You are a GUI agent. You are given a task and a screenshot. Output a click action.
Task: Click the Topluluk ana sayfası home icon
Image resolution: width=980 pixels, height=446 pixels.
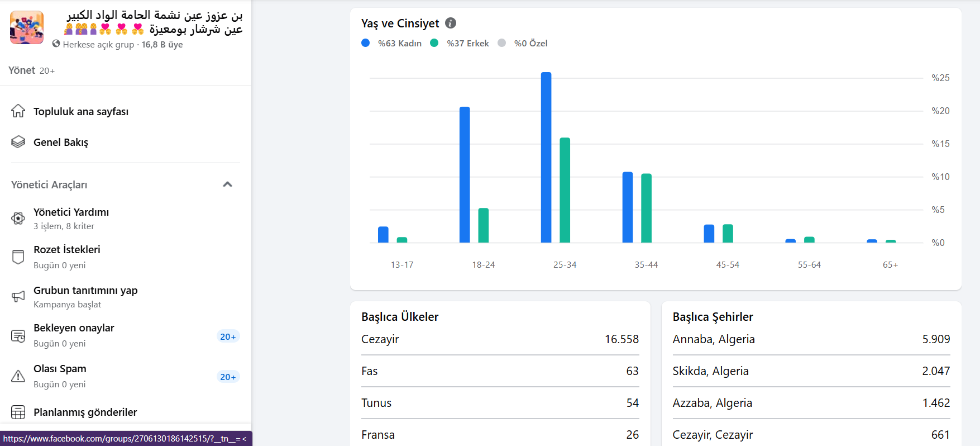(18, 111)
